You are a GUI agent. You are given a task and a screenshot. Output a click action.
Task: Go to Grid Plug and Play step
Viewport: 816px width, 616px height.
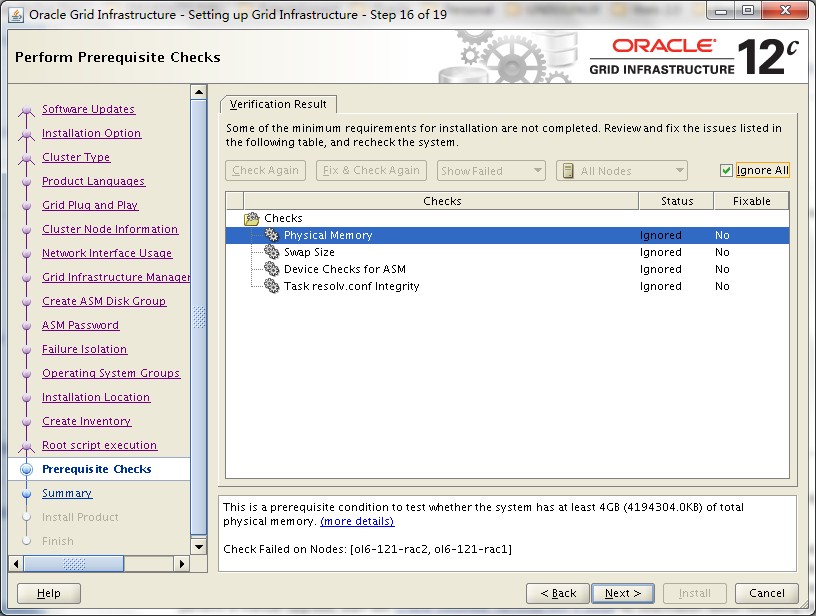90,205
